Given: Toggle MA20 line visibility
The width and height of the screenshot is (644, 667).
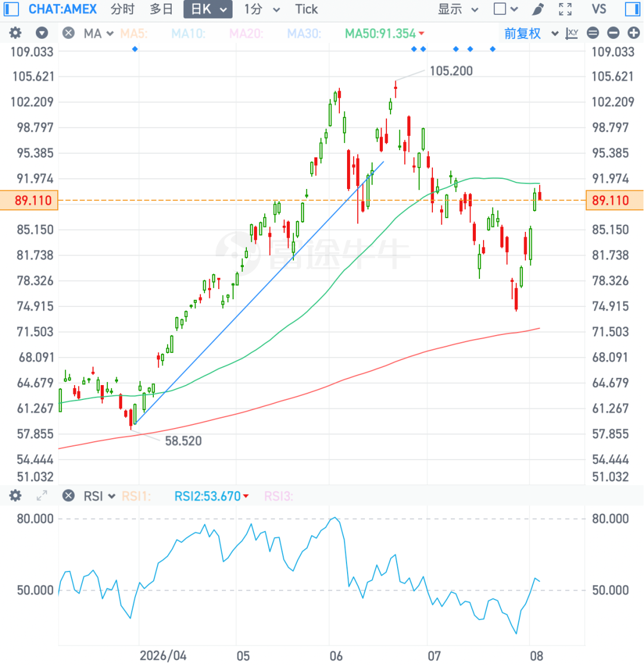Looking at the screenshot, I should (246, 33).
